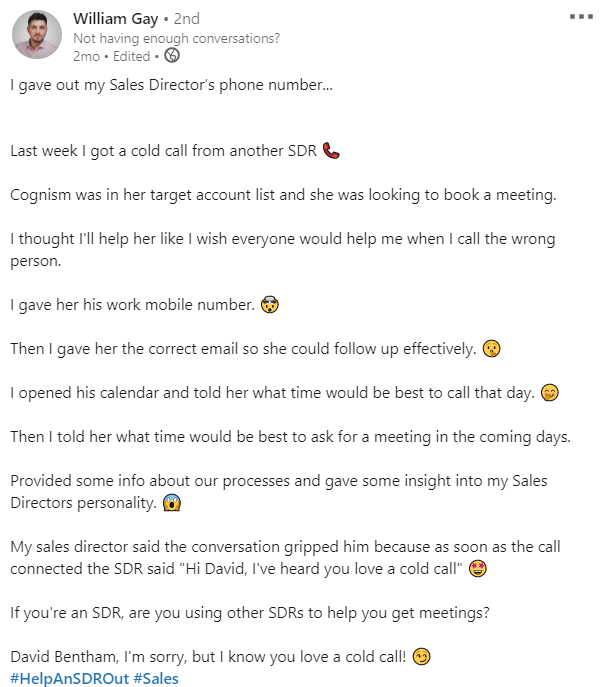Click the post's opening line about phone number
This screenshot has height=687, width=604.
[x=171, y=85]
